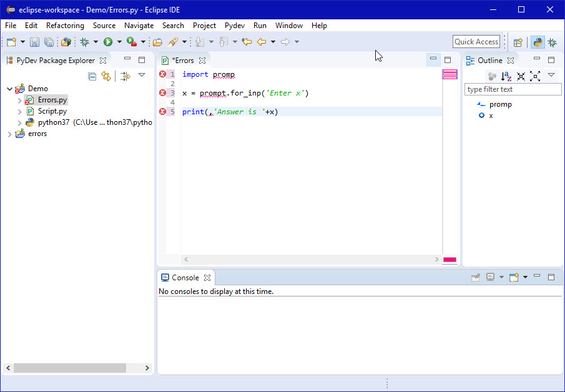Toggle hiding non-public members in Outline
The width and height of the screenshot is (565, 392).
[x=493, y=76]
